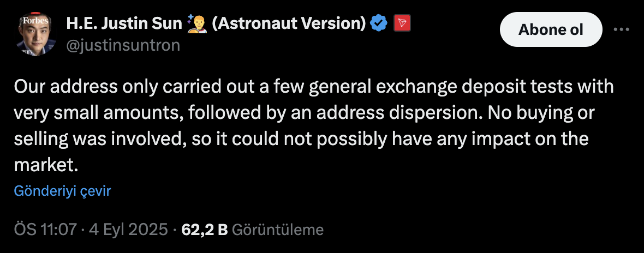
Task: Click the "Görüntüleme" views label
Action: 278,230
